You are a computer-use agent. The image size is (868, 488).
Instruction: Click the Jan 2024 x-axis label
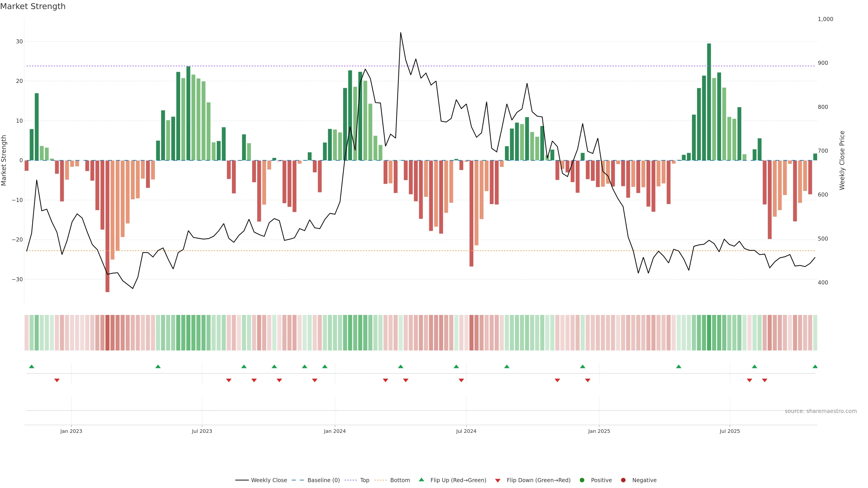click(335, 431)
